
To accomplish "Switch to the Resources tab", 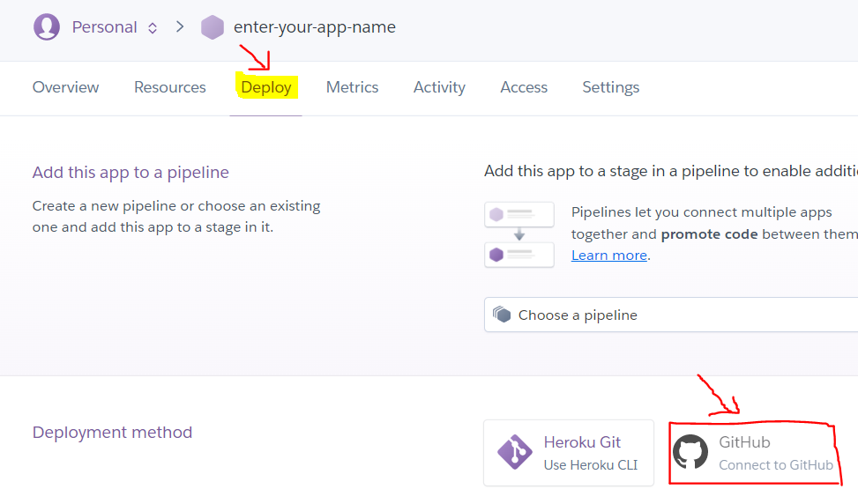I will (x=170, y=87).
